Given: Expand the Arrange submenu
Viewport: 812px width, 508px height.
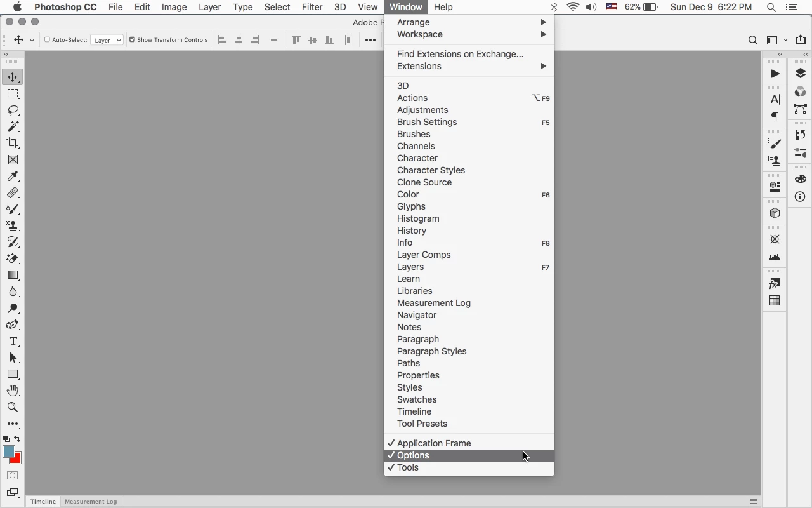Looking at the screenshot, I should pyautogui.click(x=469, y=22).
